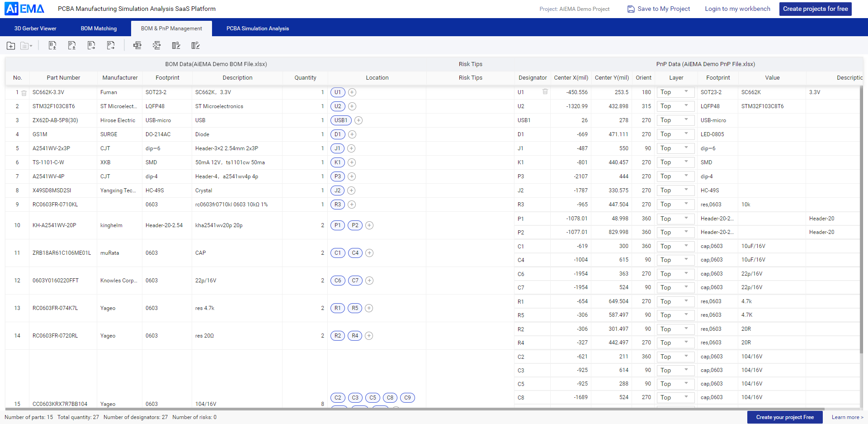Click Save to My Project

pyautogui.click(x=659, y=9)
